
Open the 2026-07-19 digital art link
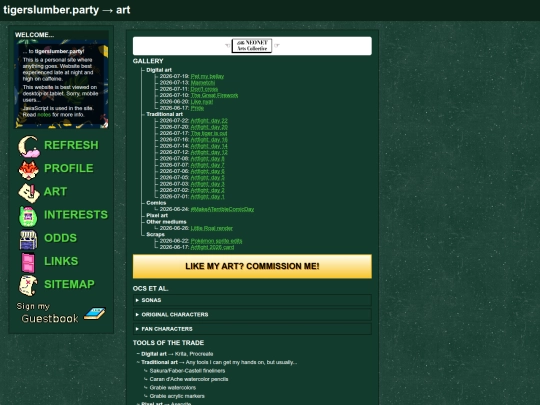coord(207,76)
